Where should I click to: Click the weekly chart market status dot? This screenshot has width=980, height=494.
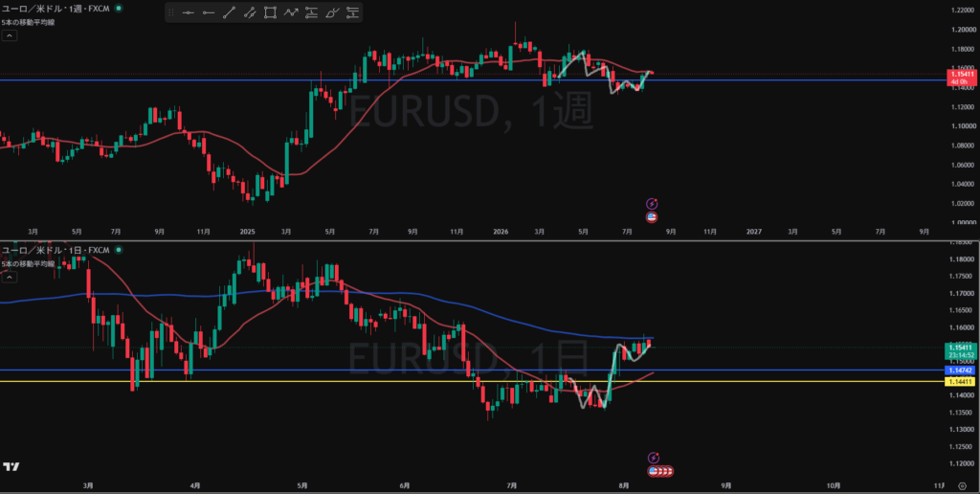click(119, 8)
